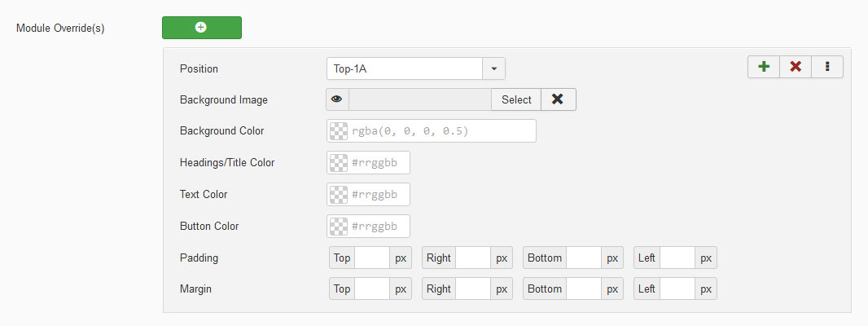Click the Headings/Title Color swatch
Image resolution: width=868 pixels, height=326 pixels.
pyautogui.click(x=339, y=163)
